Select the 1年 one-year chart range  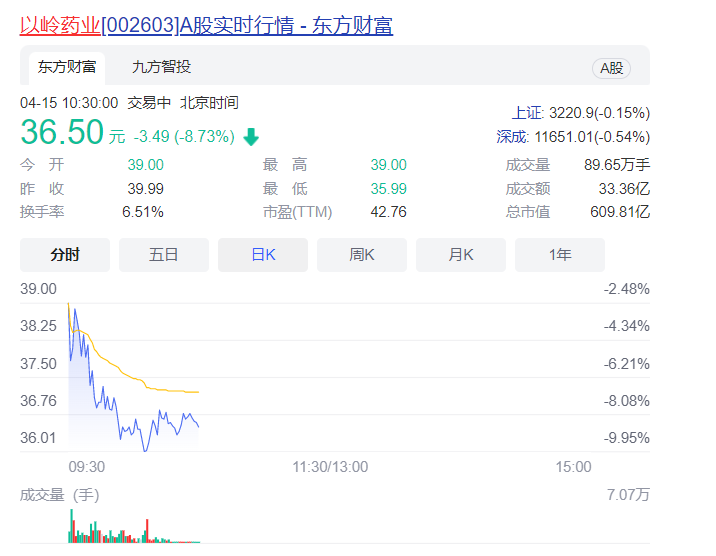click(560, 255)
